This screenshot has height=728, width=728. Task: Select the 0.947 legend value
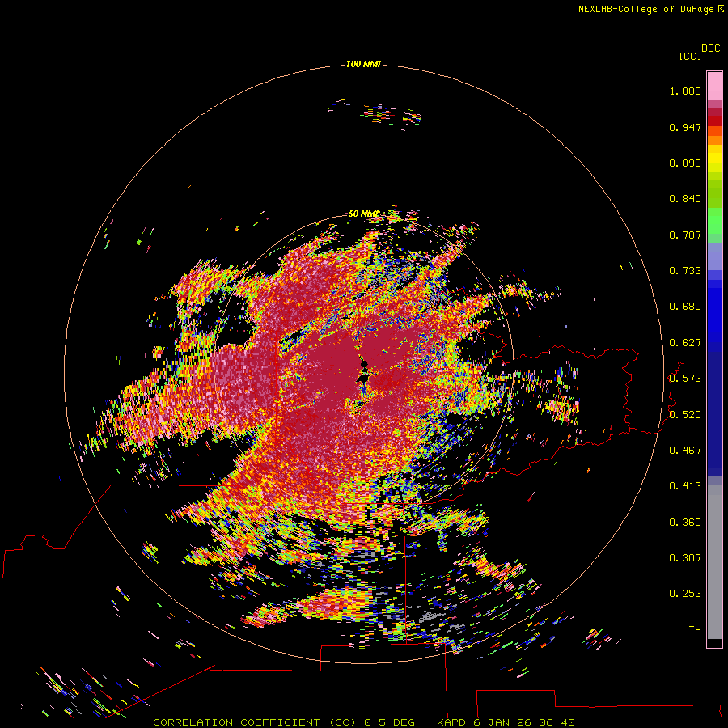click(685, 127)
